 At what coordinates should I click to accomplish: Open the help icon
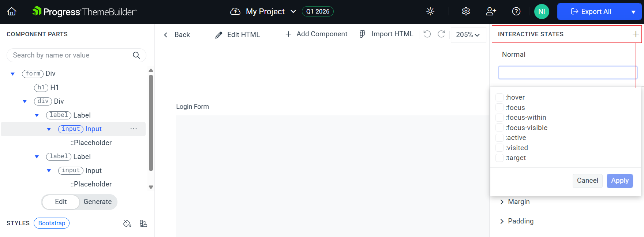(x=516, y=11)
